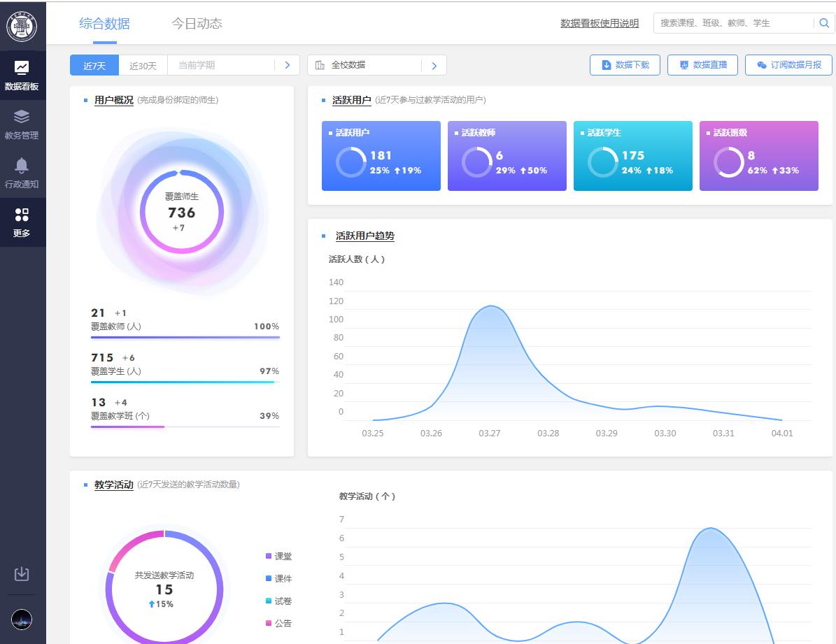
Task: Toggle the 课堂 legend item
Action: [278, 557]
